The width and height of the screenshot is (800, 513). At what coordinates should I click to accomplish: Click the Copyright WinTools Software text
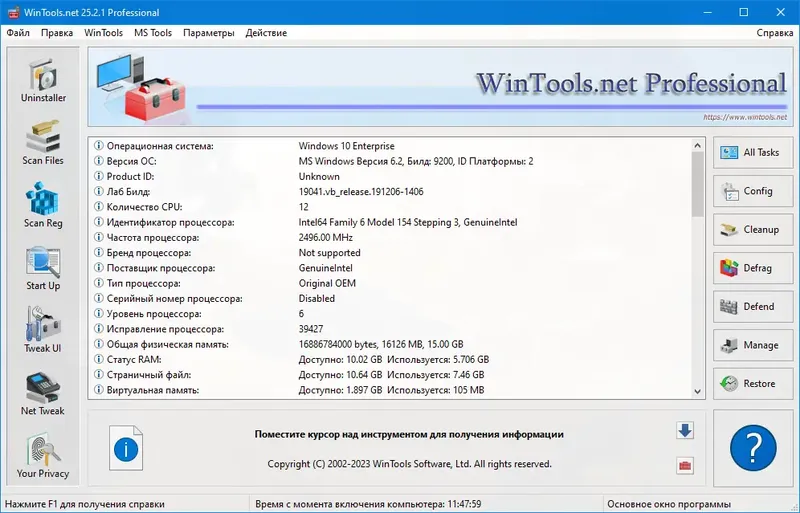coord(409,464)
